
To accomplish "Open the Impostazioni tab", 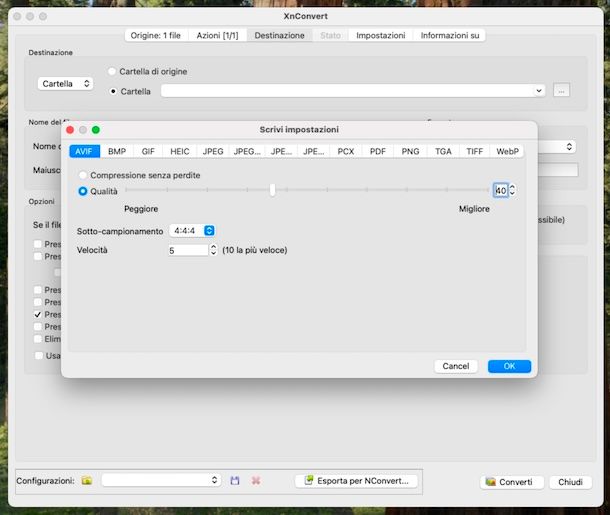I will pos(380,35).
